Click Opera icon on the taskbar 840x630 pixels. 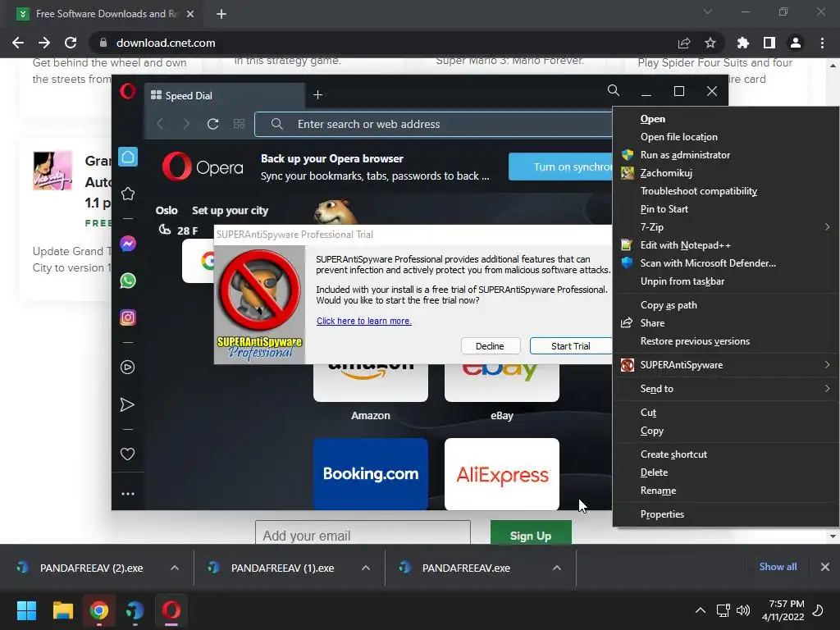point(171,610)
